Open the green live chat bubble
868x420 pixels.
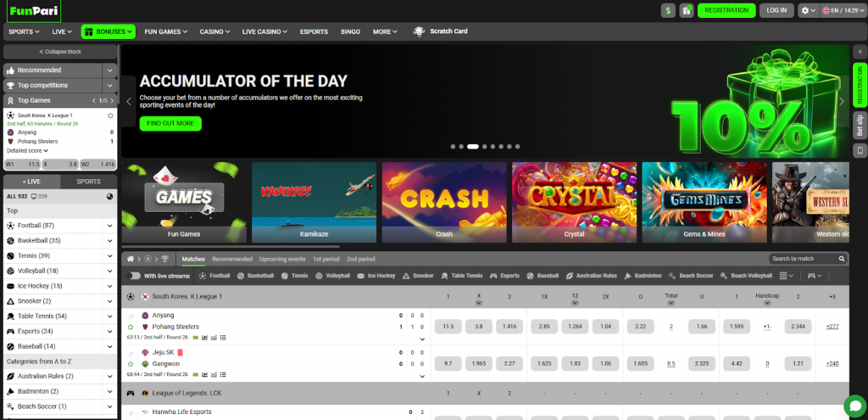point(854,406)
